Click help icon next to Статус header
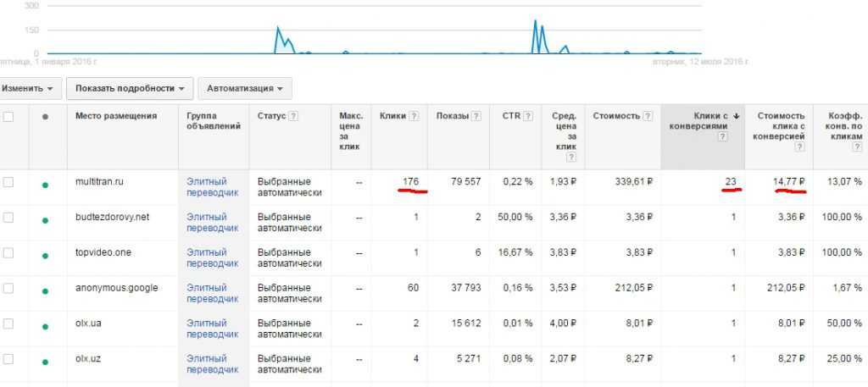868x387 pixels. point(293,117)
